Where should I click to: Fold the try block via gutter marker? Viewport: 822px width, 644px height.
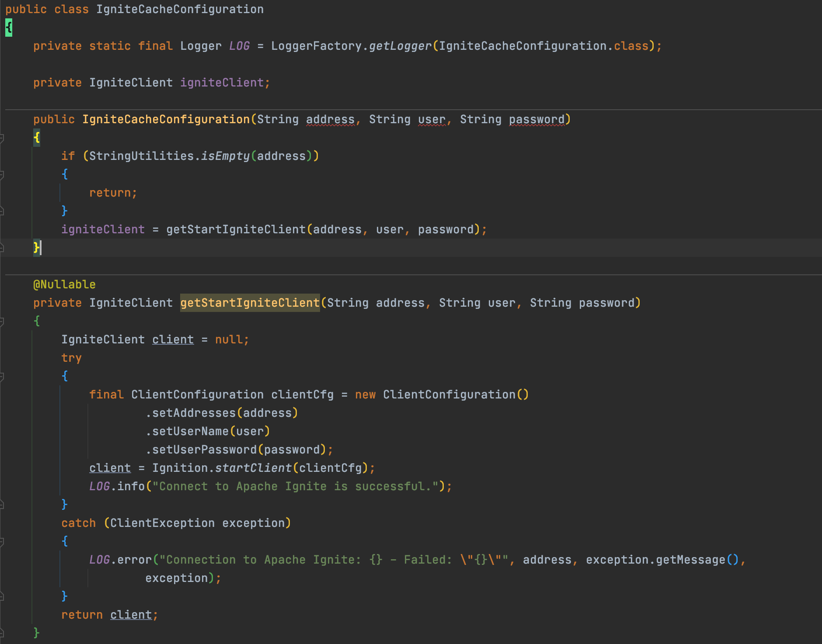click(2, 377)
